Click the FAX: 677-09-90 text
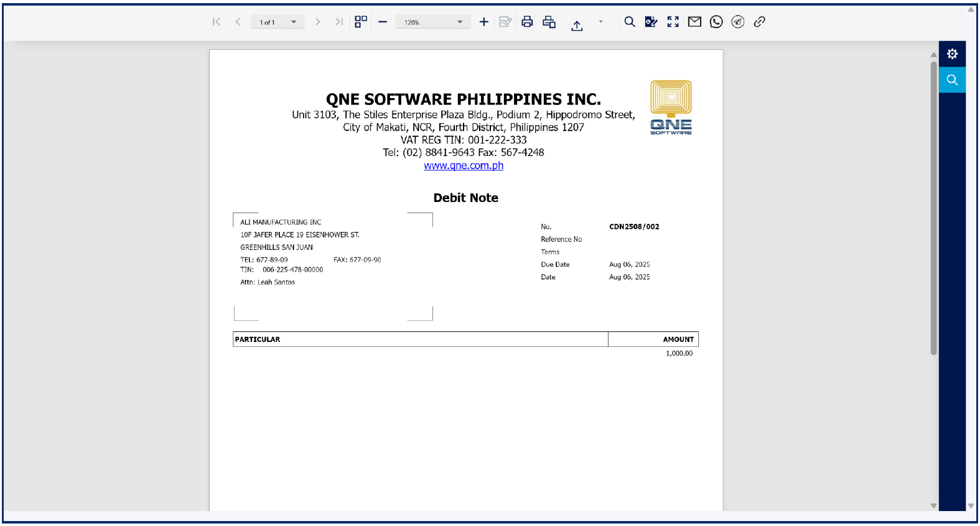Screen dimensions: 980x526 click(357, 260)
